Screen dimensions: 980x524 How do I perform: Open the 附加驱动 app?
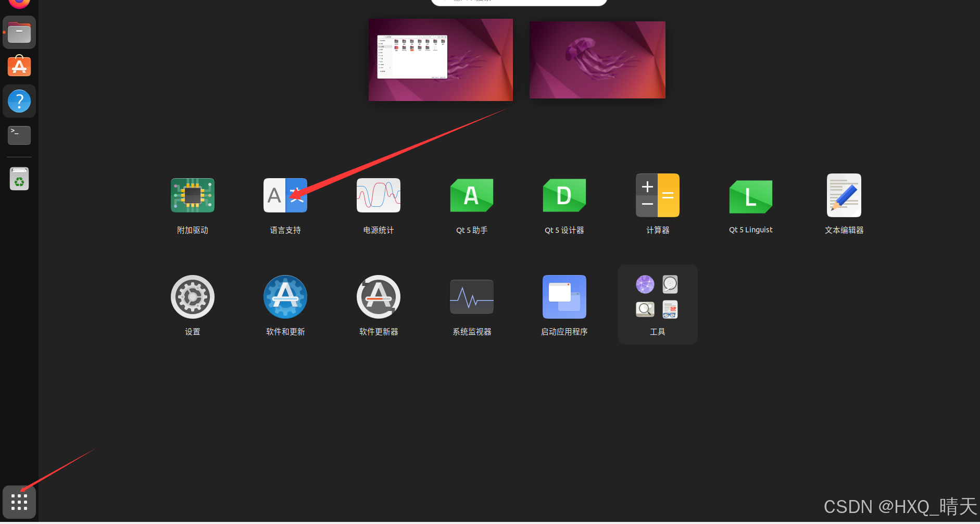[193, 195]
